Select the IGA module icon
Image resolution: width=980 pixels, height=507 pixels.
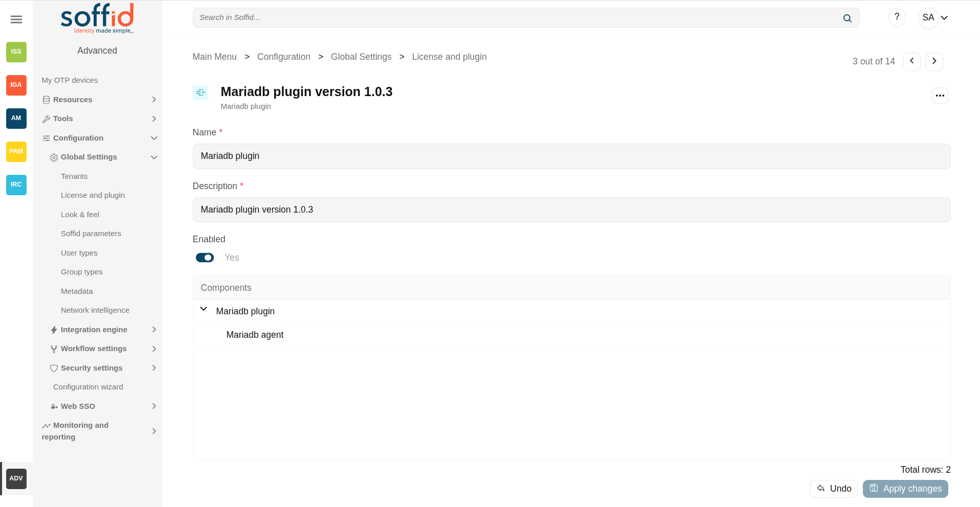(x=16, y=85)
